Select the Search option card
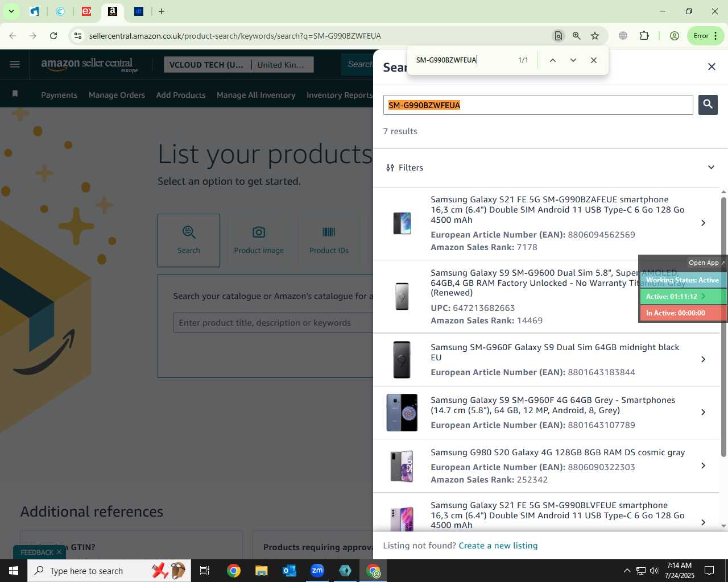 tap(189, 240)
